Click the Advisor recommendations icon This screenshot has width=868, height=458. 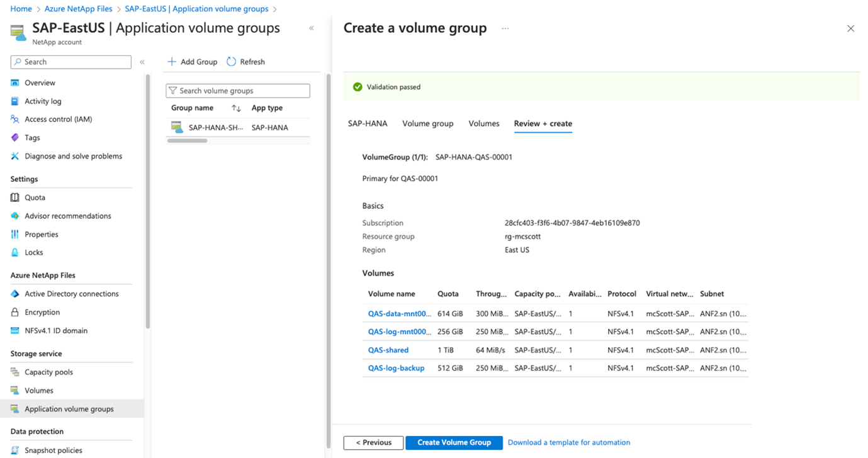coord(15,216)
